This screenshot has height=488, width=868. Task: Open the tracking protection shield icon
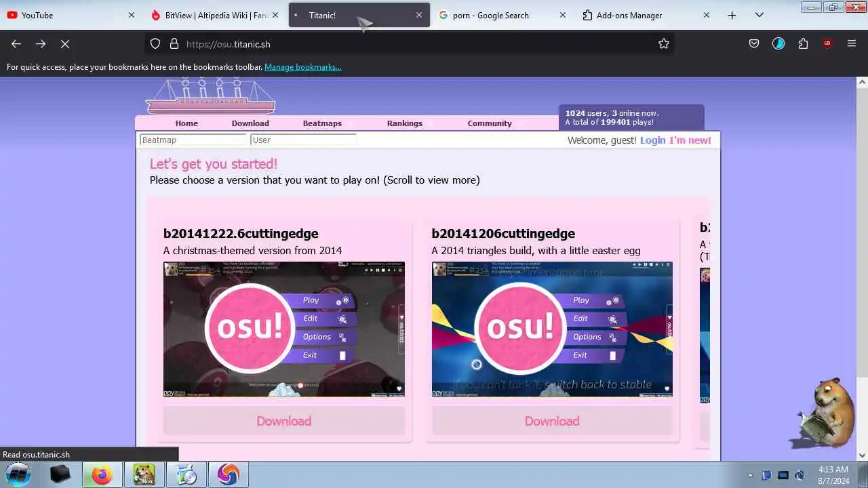click(x=155, y=43)
